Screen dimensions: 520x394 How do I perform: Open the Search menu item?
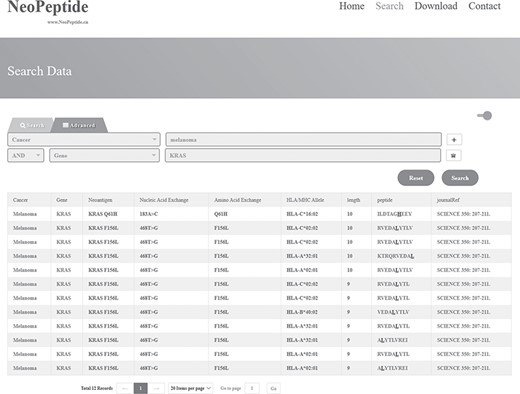389,6
